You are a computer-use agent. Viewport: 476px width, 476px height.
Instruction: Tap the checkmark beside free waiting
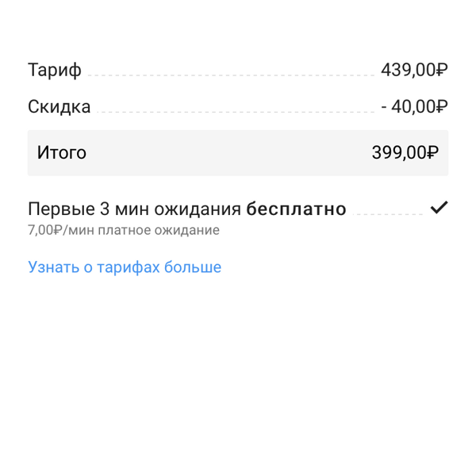pos(439,208)
